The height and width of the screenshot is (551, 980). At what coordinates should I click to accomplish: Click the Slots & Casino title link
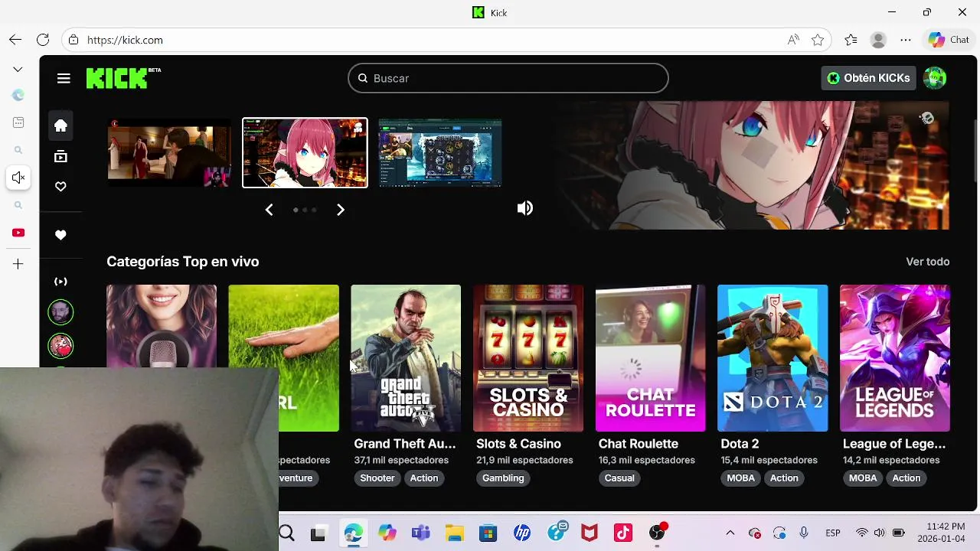click(518, 444)
